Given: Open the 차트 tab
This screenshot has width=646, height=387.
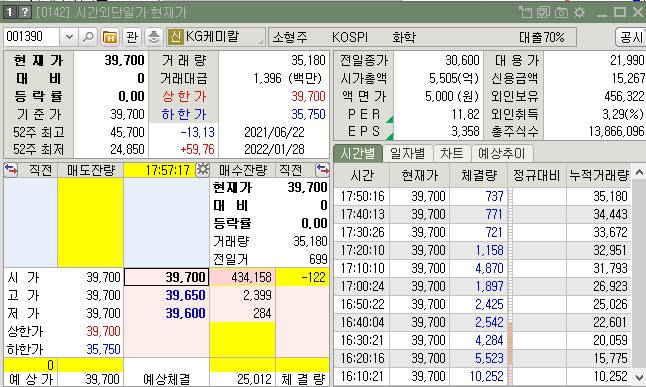Looking at the screenshot, I should (x=452, y=153).
